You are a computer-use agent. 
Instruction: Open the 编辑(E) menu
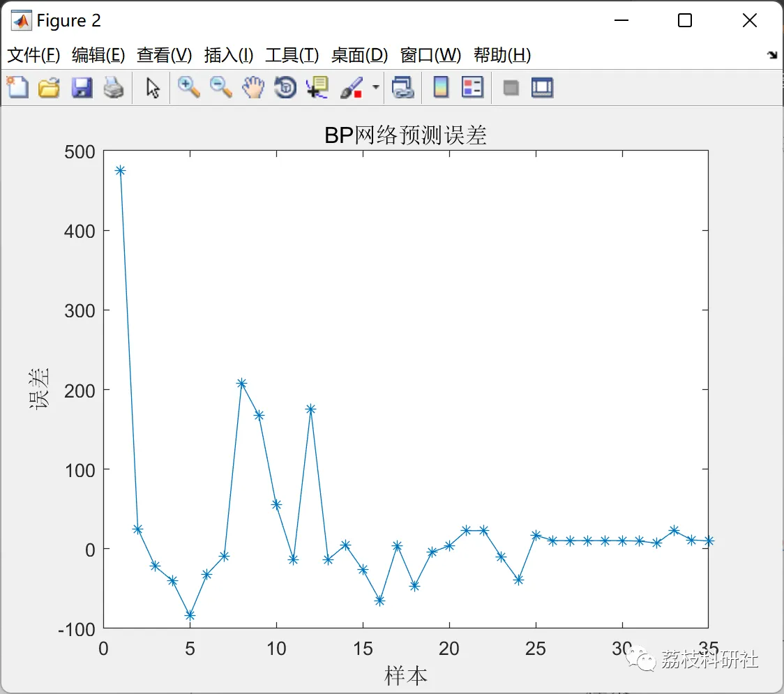point(98,55)
